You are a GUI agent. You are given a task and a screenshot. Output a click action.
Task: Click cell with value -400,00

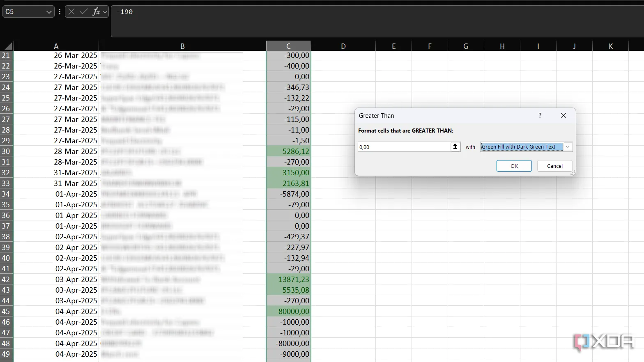[x=288, y=66]
